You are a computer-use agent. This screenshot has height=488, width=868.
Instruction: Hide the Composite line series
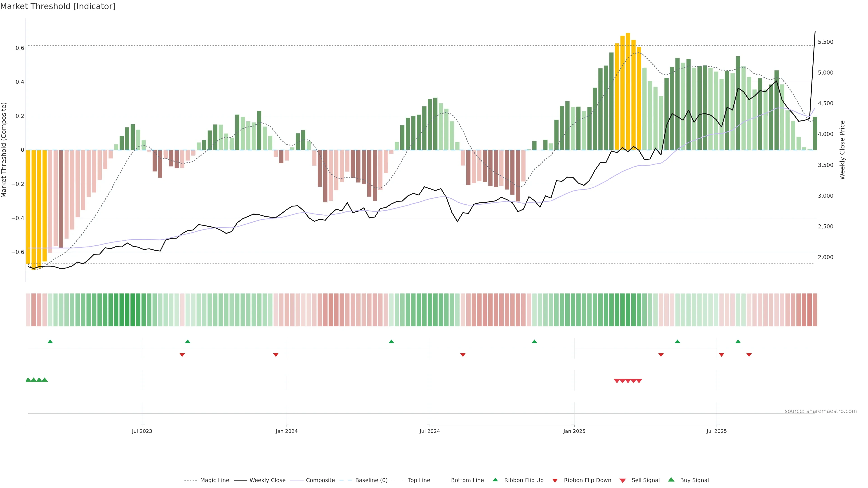click(320, 480)
